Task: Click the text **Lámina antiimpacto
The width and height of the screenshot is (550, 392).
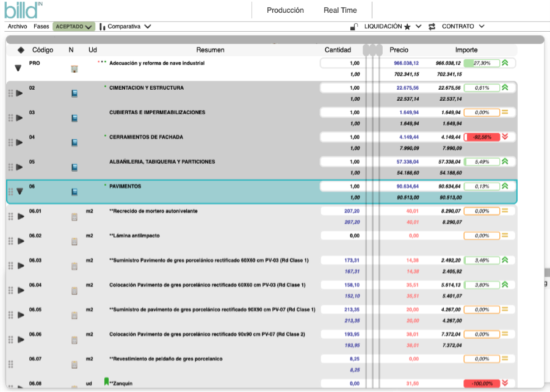Action: [134, 236]
